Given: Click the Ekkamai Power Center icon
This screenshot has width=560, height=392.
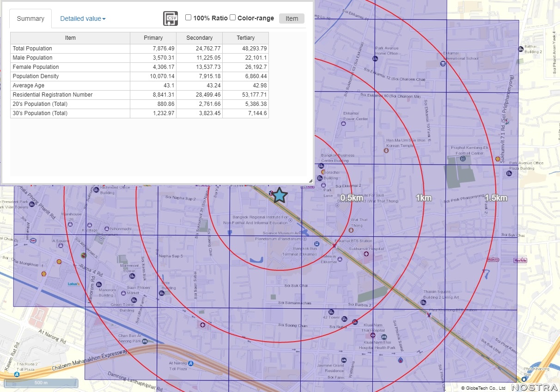Looking at the screenshot, I should 343,123.
